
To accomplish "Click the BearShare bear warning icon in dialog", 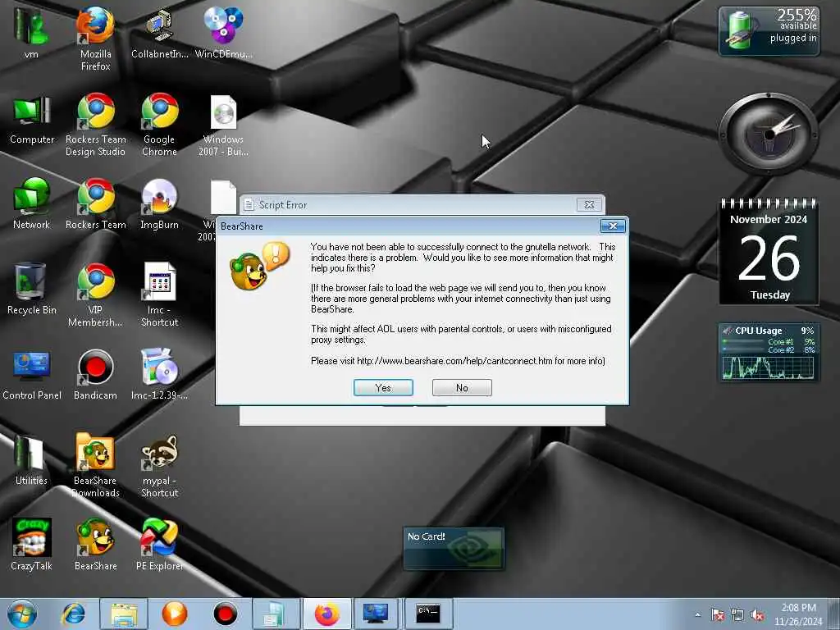I will point(259,266).
